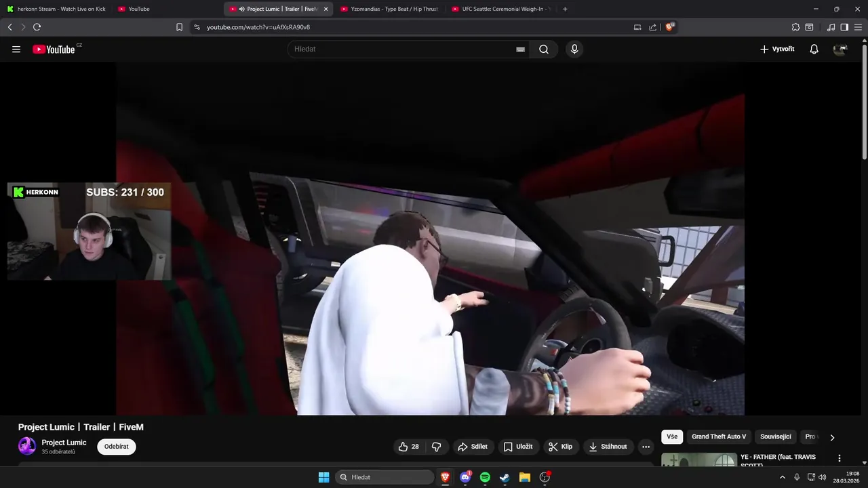Screen dimensions: 868x488
Task: Click the Odebírat subscribe button
Action: tap(117, 447)
